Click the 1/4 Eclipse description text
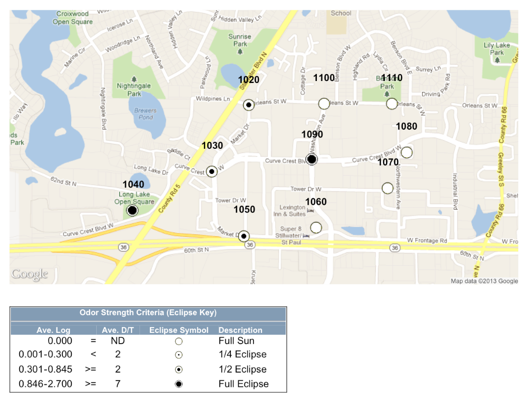Viewport: 532px width, 409px height. point(243,354)
